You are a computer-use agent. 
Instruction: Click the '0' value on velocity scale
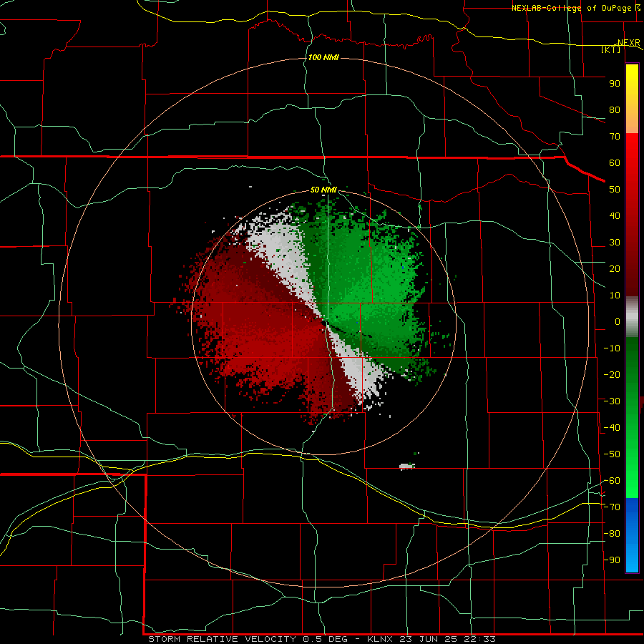click(618, 322)
